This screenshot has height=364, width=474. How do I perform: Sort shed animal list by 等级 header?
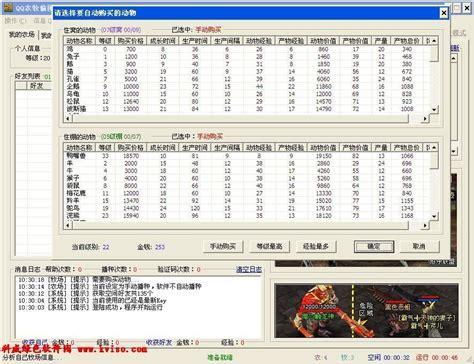[105, 148]
